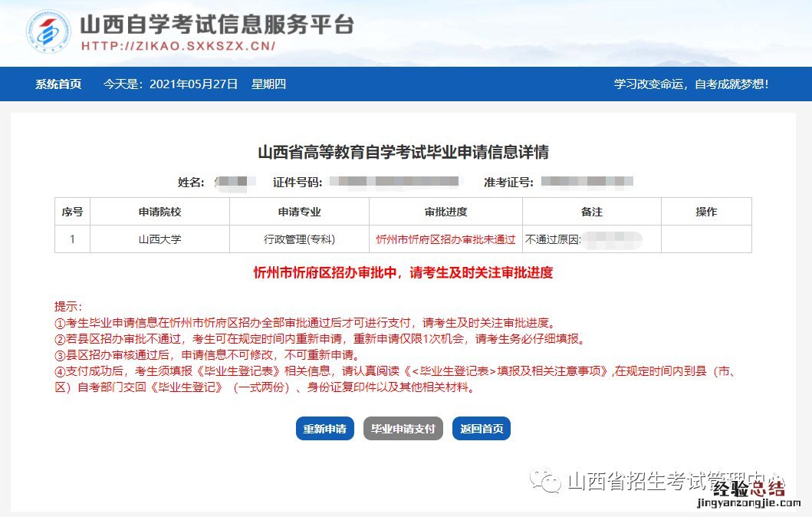Click the red 忻州市忻府区招办审批未通过 status

pos(446,239)
